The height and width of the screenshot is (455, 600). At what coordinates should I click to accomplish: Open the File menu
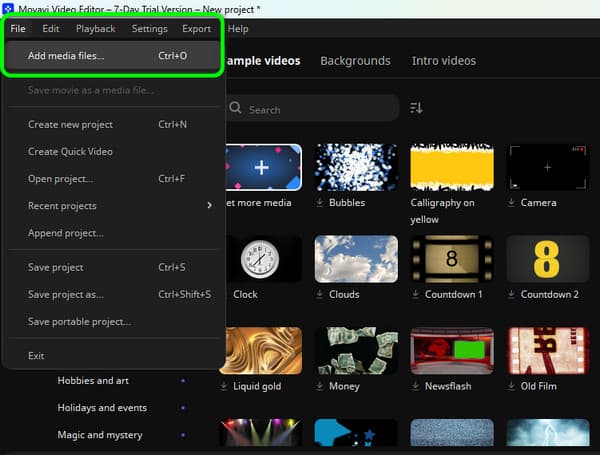[18, 29]
